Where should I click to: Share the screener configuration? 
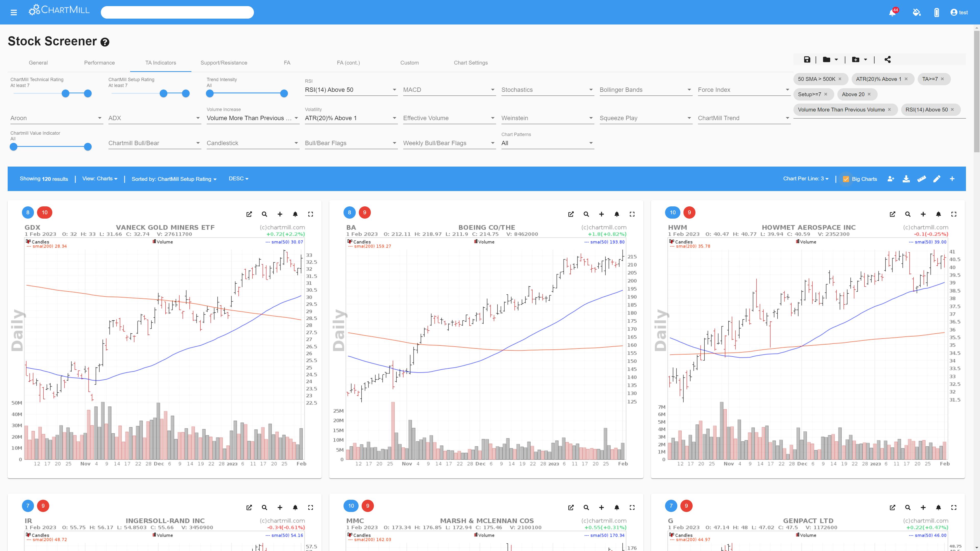tap(888, 59)
